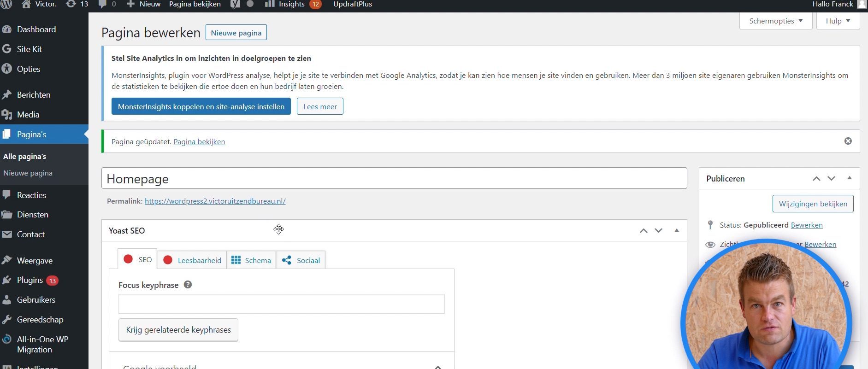Screen dimensions: 868x369
Task: Toggle the Publiceren panel collapse arrow
Action: pyautogui.click(x=849, y=178)
